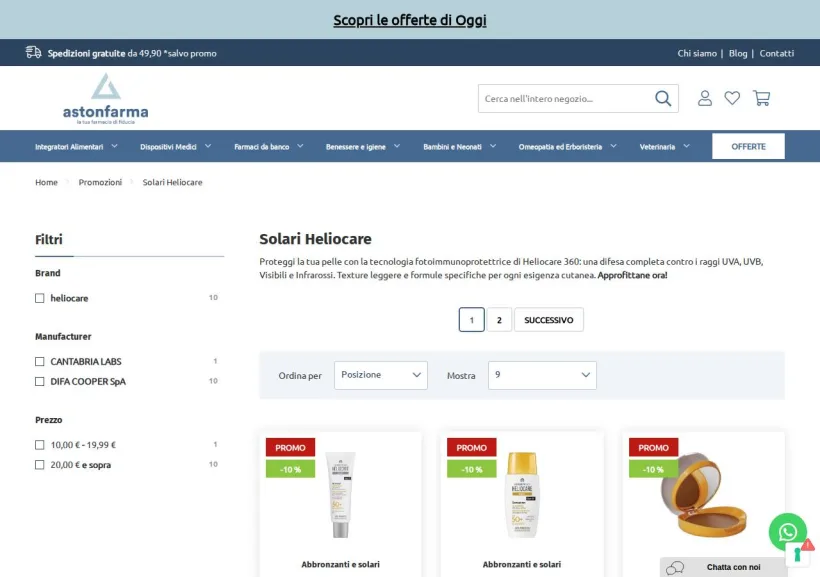This screenshot has width=820, height=577.
Task: Open the Farmaci da banco menu
Action: pos(261,147)
